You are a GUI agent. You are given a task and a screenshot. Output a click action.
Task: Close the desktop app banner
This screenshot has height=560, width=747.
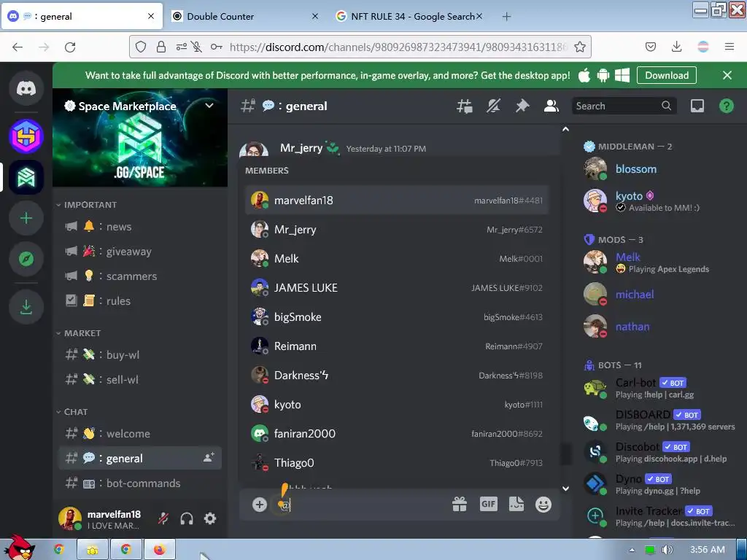[x=727, y=75]
